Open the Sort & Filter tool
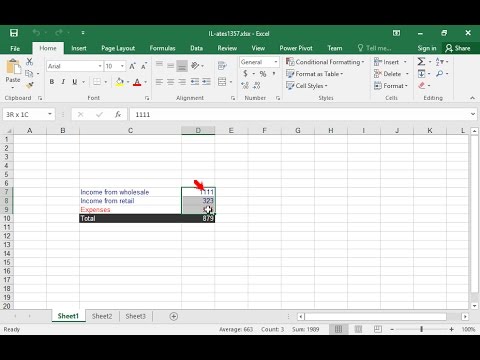480x360 pixels. pyautogui.click(x=440, y=62)
